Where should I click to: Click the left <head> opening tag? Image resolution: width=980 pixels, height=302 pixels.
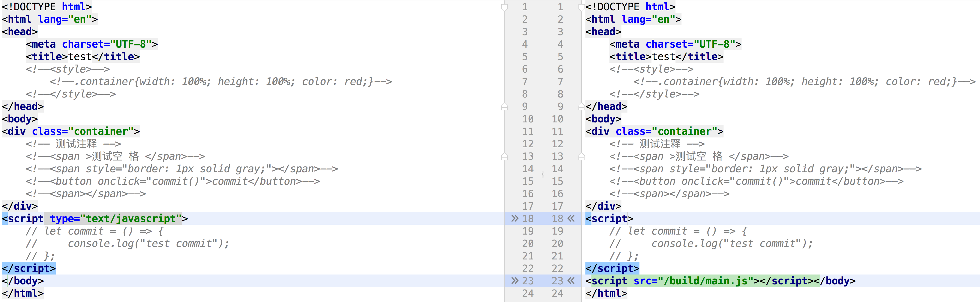pyautogui.click(x=20, y=32)
